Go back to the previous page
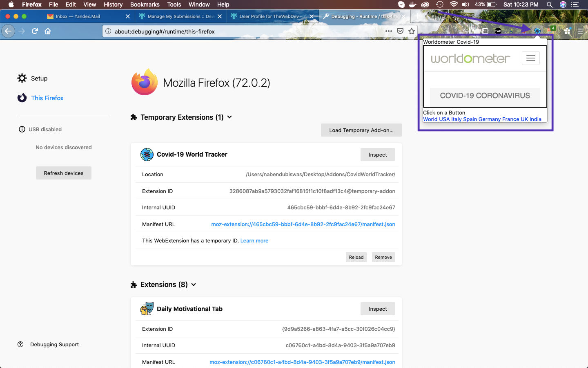Screen dimensions: 588x368 click(x=8, y=31)
